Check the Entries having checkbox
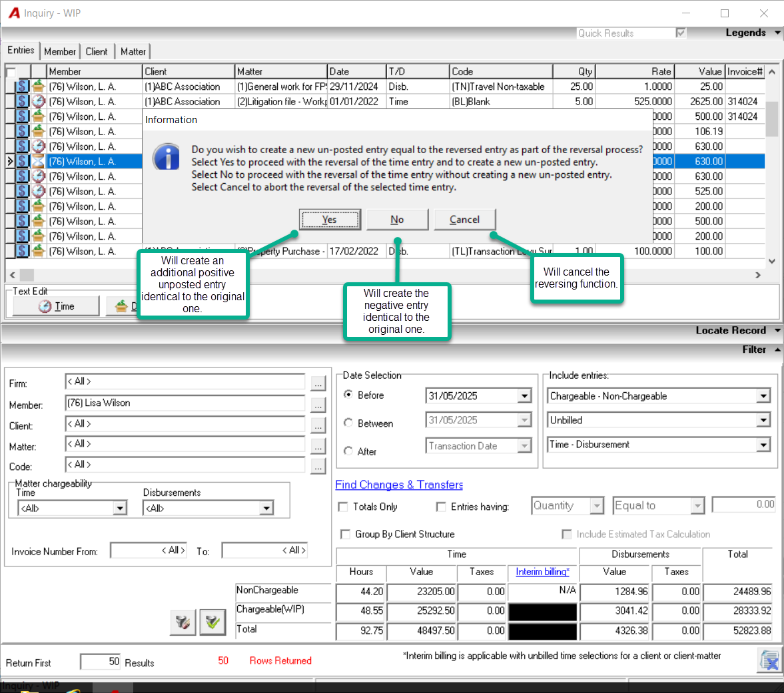This screenshot has height=693, width=784. [x=441, y=507]
